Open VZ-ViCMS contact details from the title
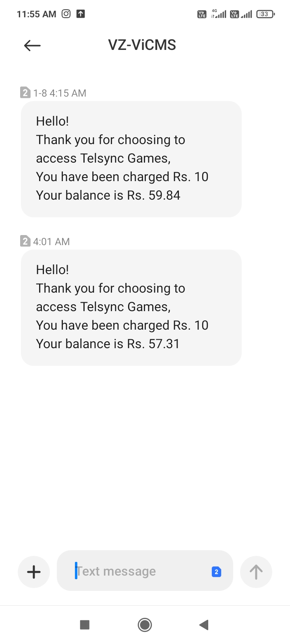The height and width of the screenshot is (644, 290). [x=142, y=45]
